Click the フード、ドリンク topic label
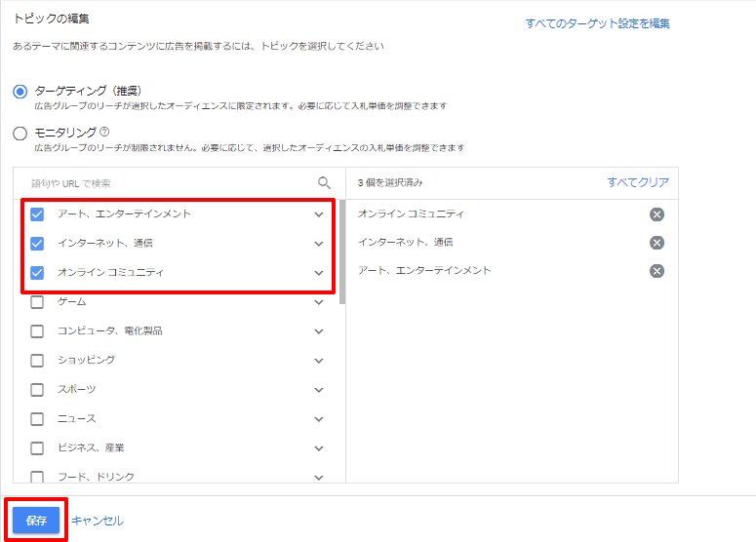 96,477
